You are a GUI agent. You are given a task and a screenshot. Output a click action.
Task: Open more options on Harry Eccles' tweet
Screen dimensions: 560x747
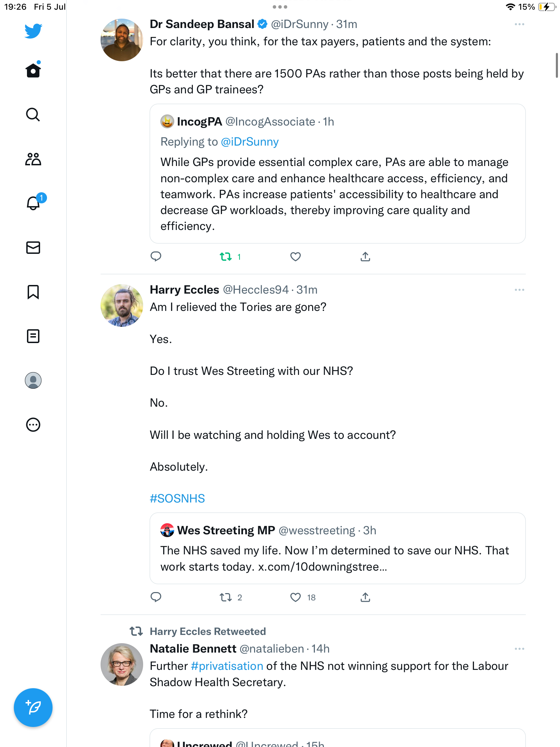[519, 290]
